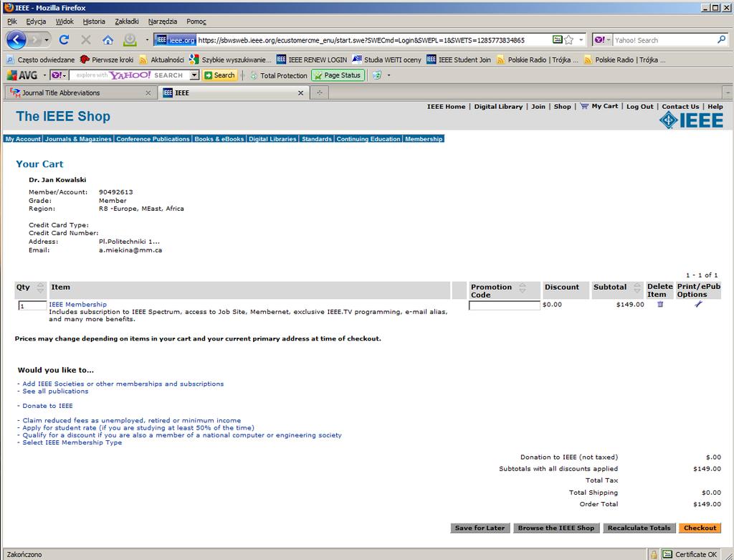The image size is (734, 560).
Task: Click Total Protection in the AVG toolbar
Action: 279,75
